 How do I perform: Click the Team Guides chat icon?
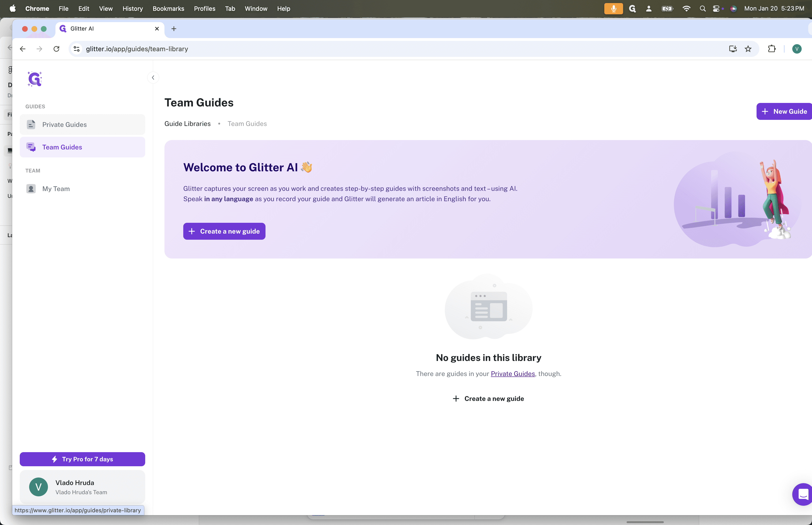(x=31, y=147)
